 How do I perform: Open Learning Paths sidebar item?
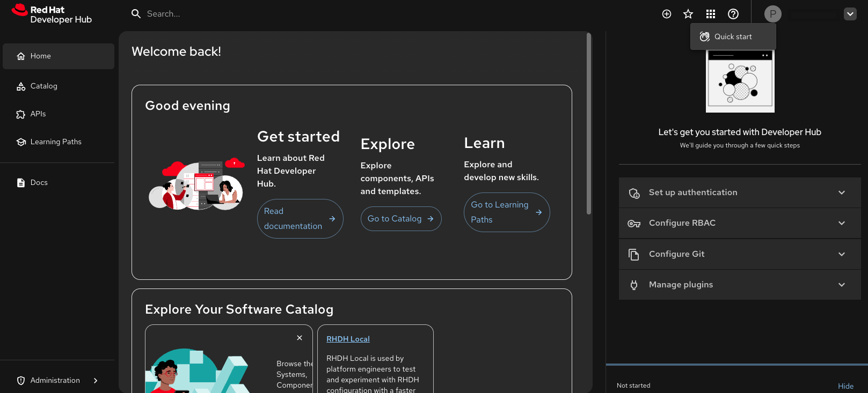[56, 142]
